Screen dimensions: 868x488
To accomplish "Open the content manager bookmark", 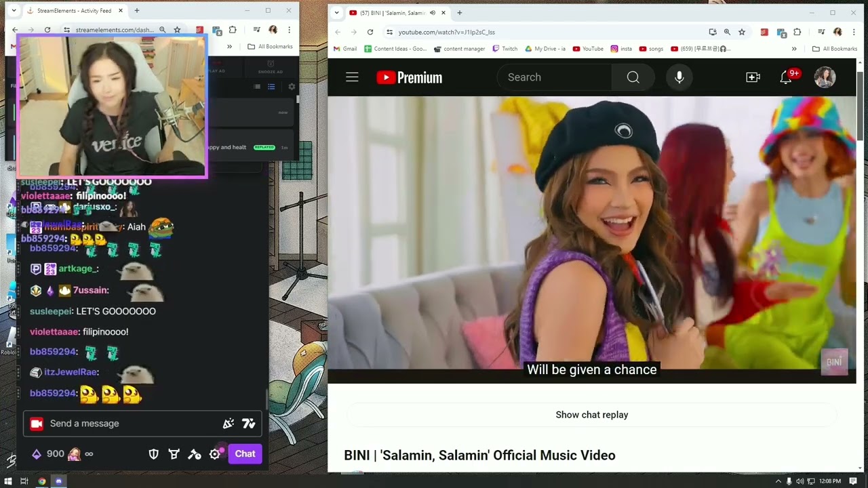I will 459,49.
